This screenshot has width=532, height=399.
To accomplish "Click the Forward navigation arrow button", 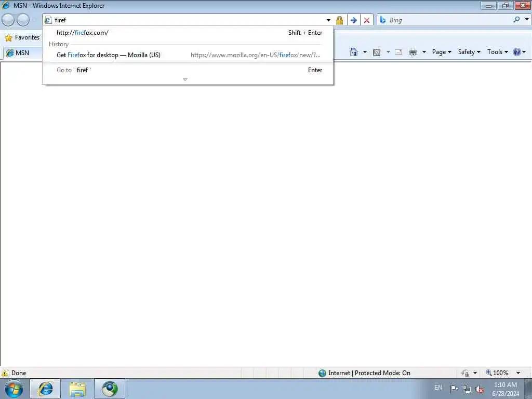I will tap(23, 20).
